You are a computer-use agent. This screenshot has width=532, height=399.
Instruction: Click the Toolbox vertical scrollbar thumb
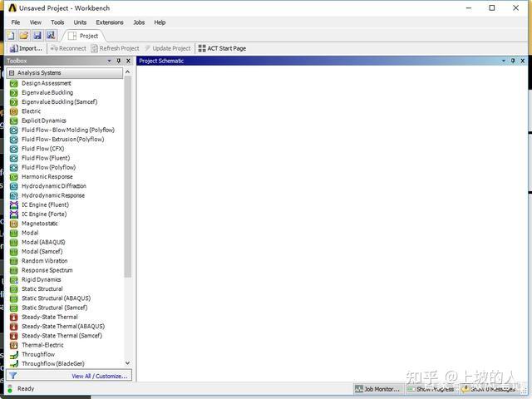[x=127, y=177]
